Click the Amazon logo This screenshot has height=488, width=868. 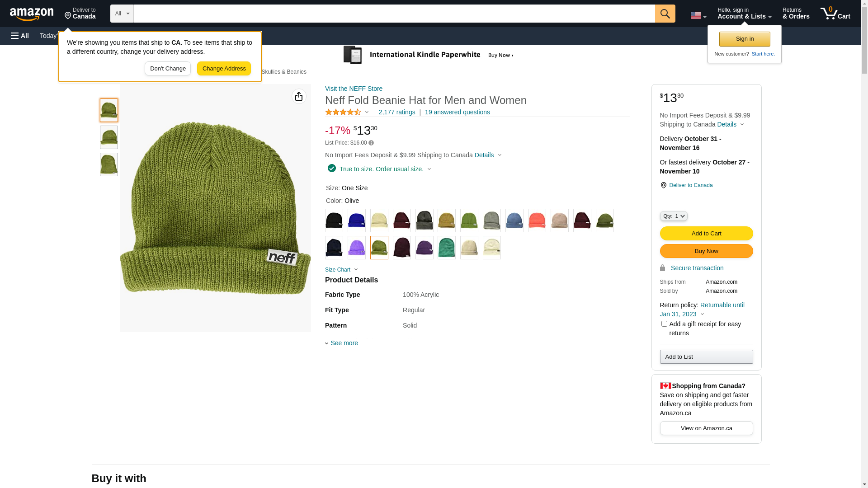(32, 14)
